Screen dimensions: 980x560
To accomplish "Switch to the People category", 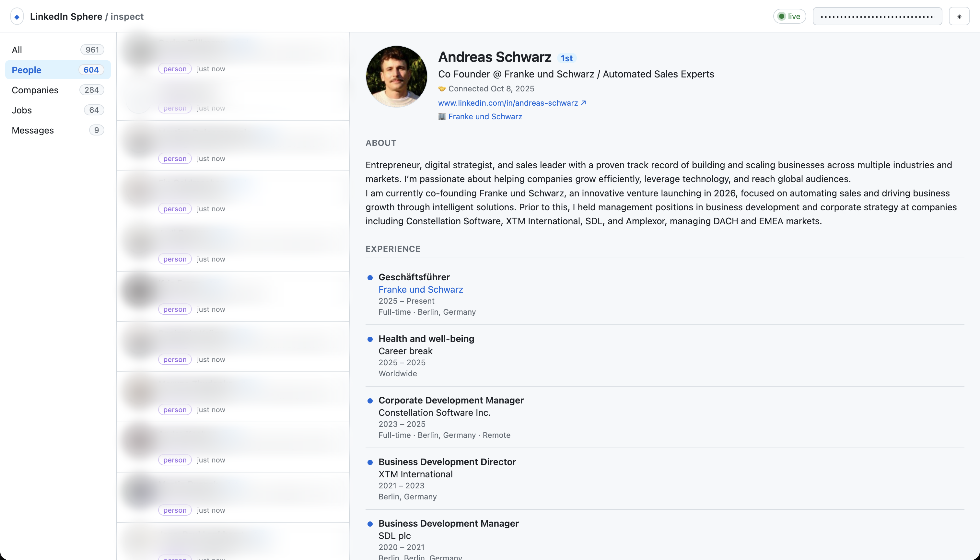I will click(58, 70).
